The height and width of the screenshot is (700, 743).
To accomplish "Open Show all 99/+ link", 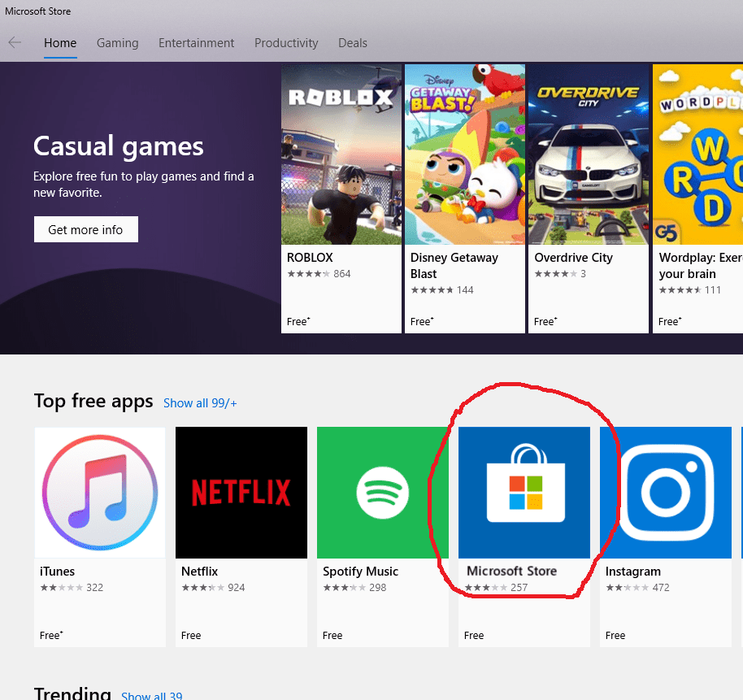I will point(200,403).
